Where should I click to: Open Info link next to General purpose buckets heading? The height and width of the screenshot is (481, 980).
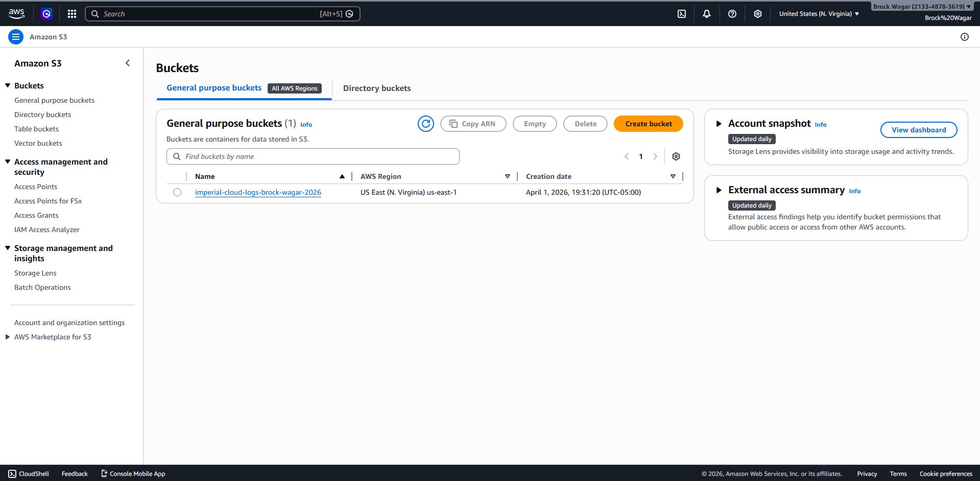[x=306, y=125]
